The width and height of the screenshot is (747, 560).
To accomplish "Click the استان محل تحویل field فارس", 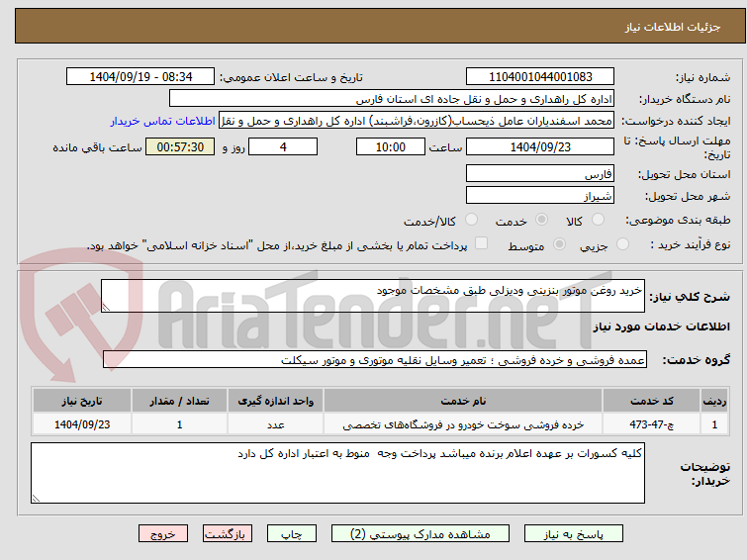I will [x=540, y=173].
